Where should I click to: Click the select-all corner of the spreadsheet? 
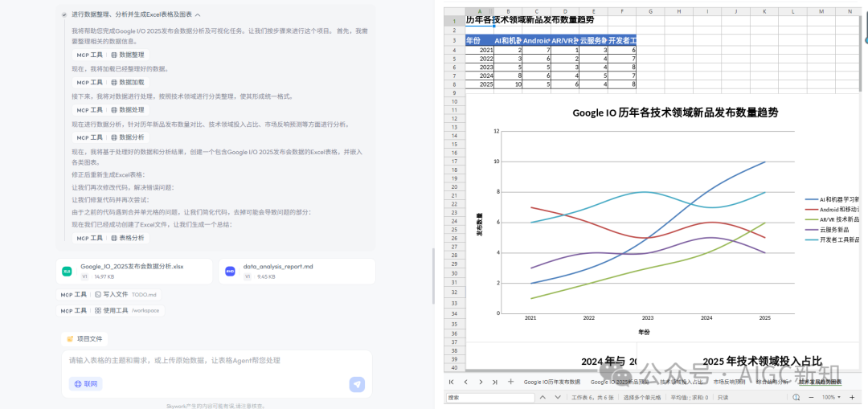point(454,11)
